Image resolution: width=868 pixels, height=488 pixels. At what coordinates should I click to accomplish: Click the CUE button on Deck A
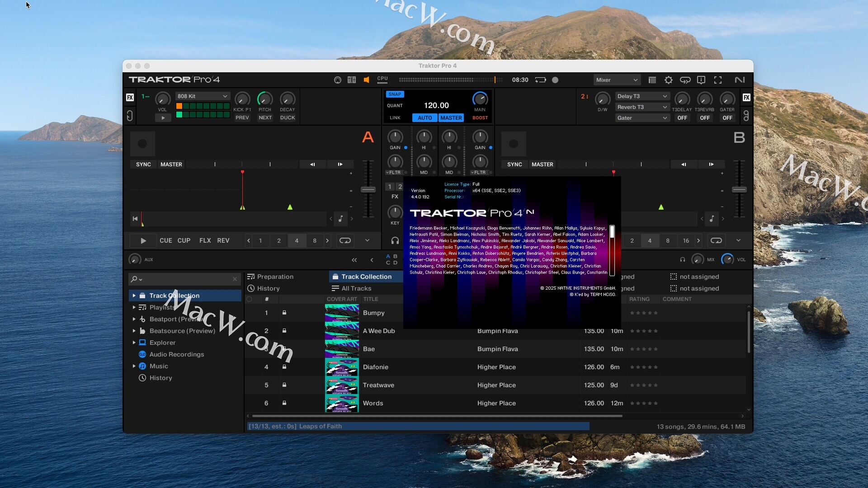165,240
